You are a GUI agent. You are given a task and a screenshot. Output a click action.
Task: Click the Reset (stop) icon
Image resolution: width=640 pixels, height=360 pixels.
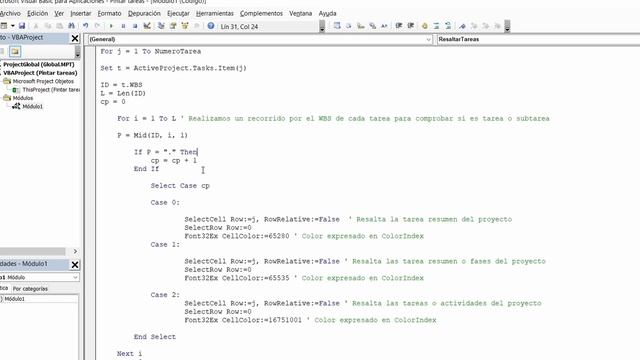[x=135, y=26]
